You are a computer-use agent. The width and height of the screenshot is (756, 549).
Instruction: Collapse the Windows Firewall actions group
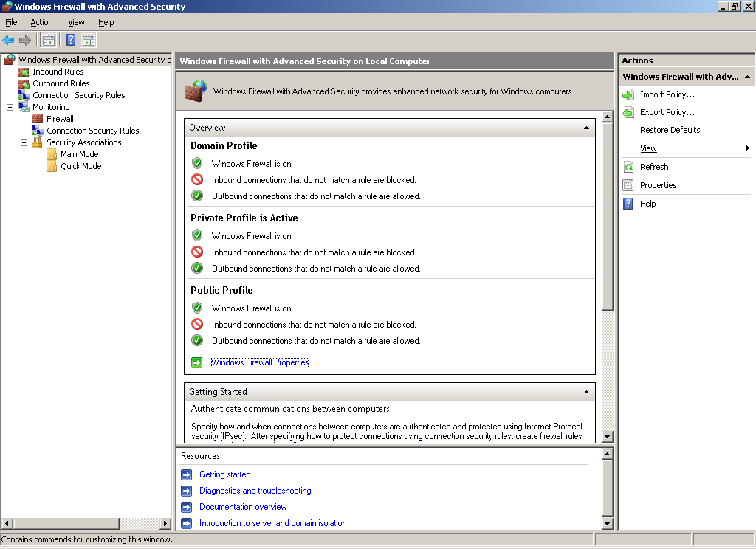(747, 77)
